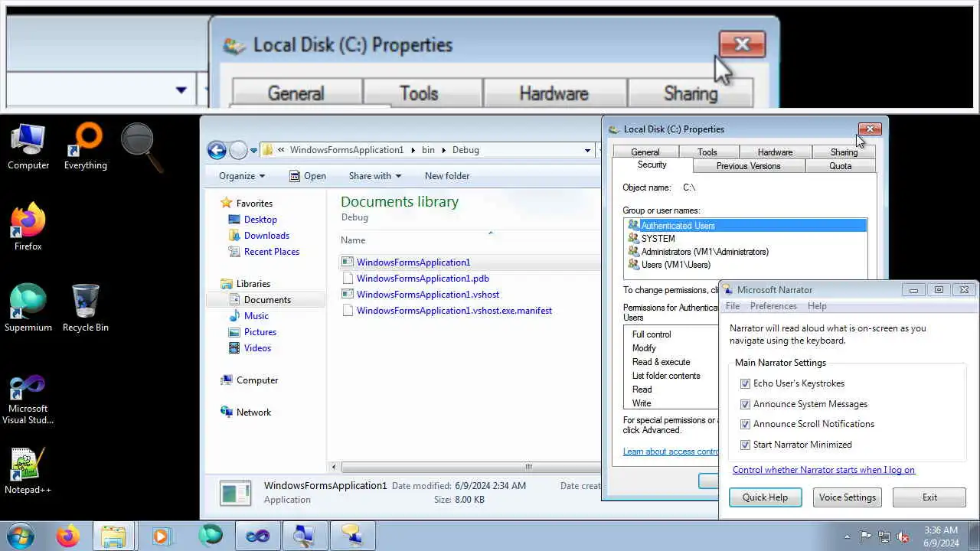
Task: Toggle Start Narrator Minimized checkbox
Action: pos(745,445)
